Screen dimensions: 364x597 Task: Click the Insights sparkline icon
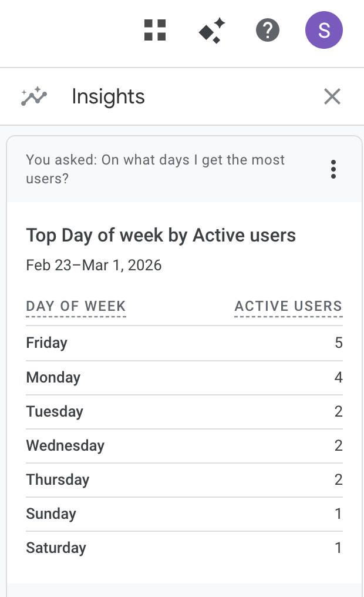point(34,96)
